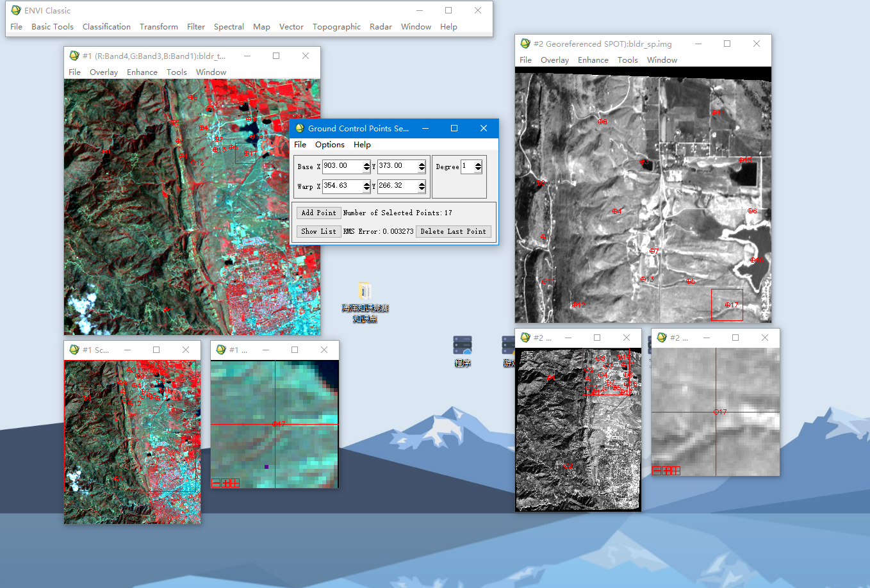The image size is (870, 588).
Task: Maximize the #2 Georeferenced SPOT window
Action: pos(727,44)
